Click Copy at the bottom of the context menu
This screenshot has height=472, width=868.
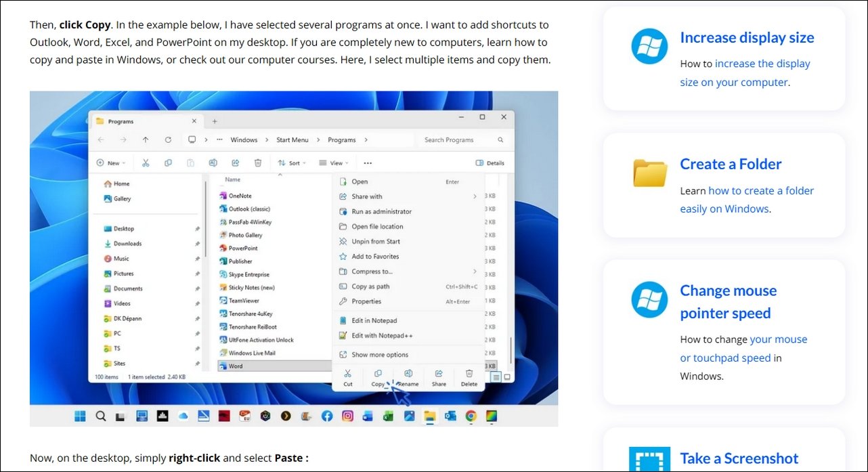[378, 378]
